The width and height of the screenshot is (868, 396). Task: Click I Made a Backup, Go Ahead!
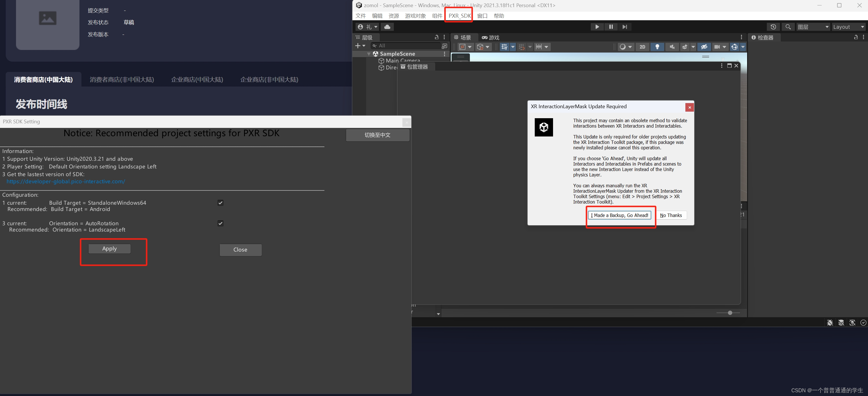coord(619,215)
